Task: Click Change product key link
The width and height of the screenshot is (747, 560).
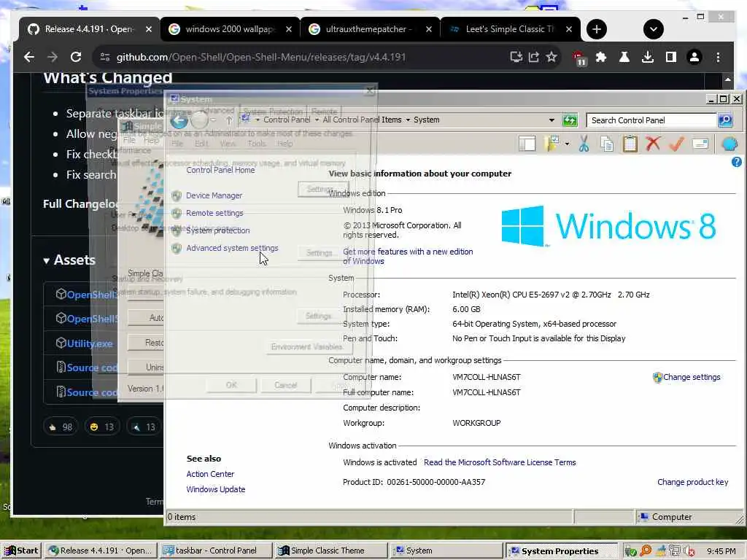Action: (693, 482)
